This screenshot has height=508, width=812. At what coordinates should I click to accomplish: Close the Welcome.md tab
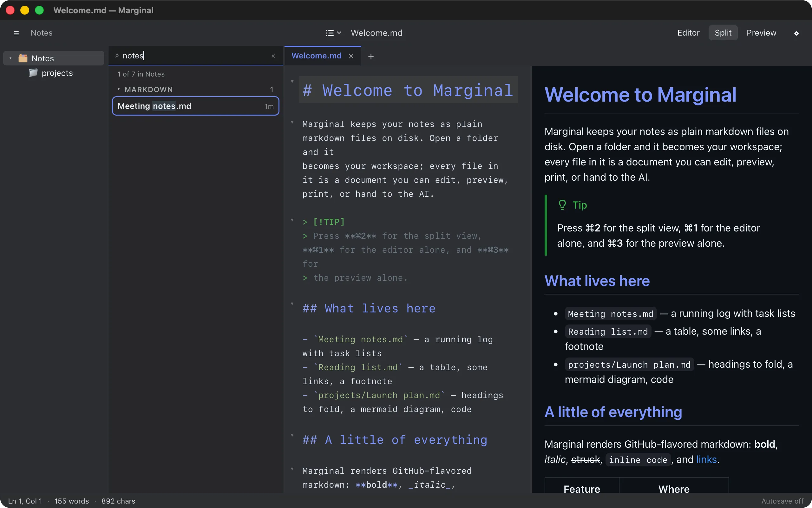pyautogui.click(x=351, y=56)
